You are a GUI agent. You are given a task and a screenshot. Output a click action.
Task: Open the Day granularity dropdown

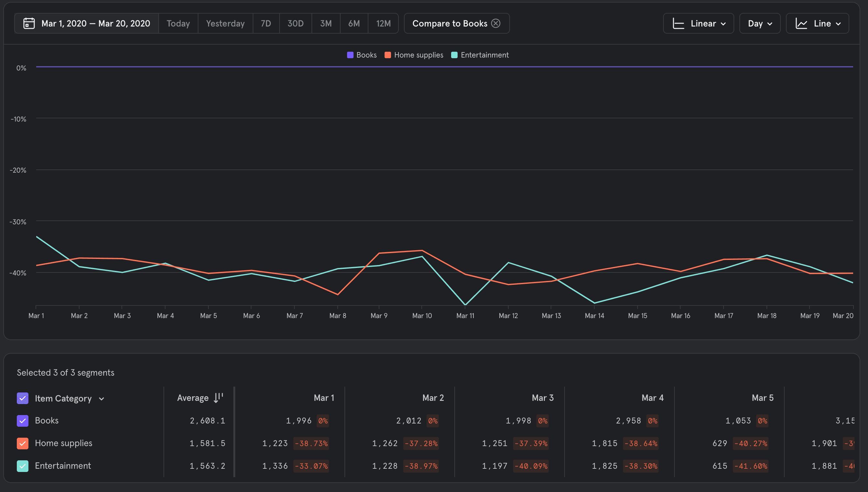point(760,24)
